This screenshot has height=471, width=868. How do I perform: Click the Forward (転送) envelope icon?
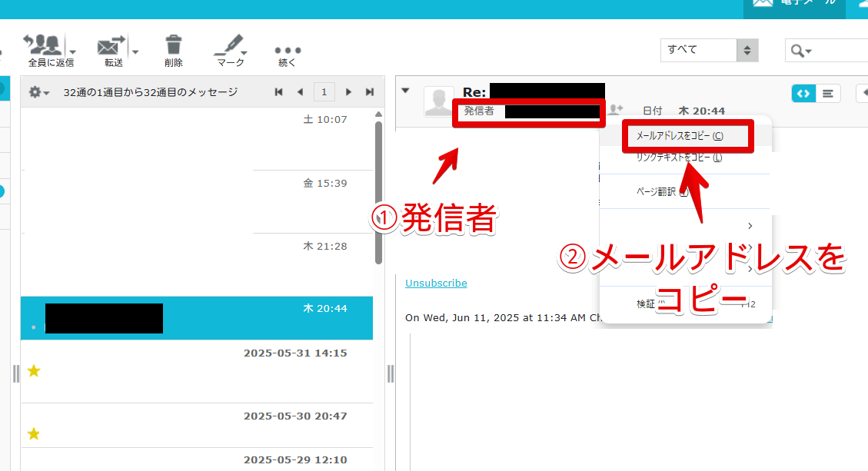(111, 45)
